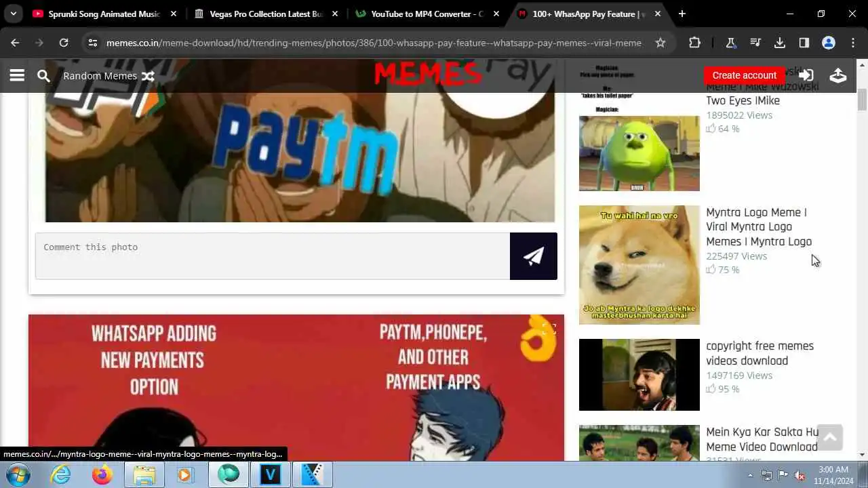Go back with browser back arrow
The image size is (868, 488).
tap(15, 43)
